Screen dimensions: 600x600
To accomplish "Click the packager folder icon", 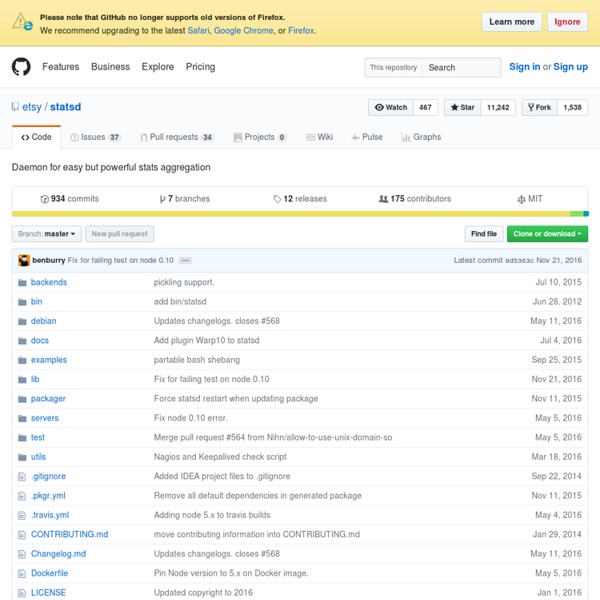I will pos(22,399).
